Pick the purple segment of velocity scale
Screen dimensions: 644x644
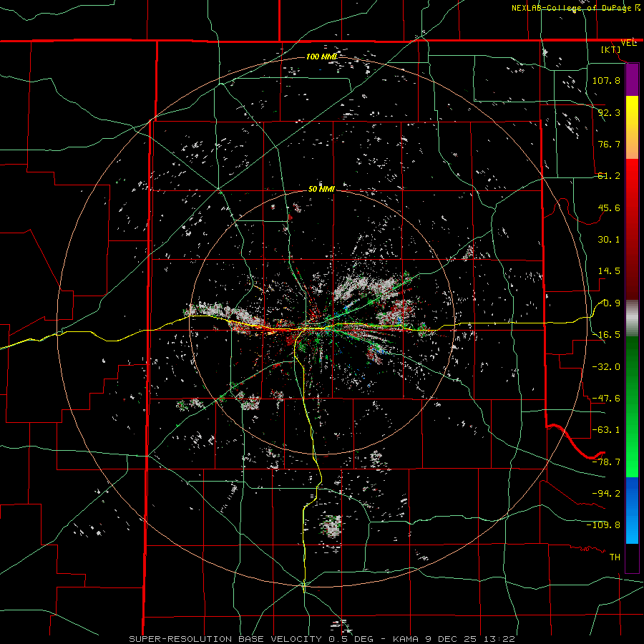tap(632, 80)
